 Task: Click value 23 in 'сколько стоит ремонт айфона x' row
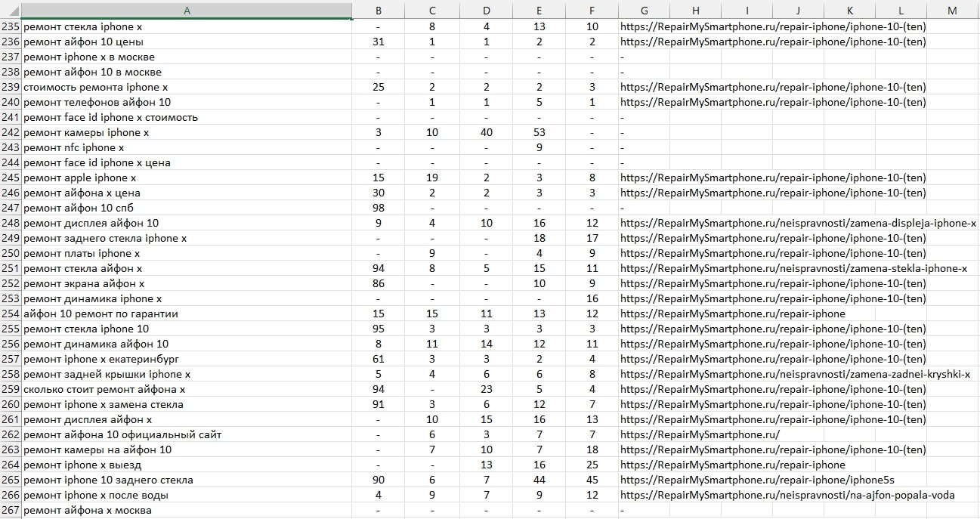point(486,389)
